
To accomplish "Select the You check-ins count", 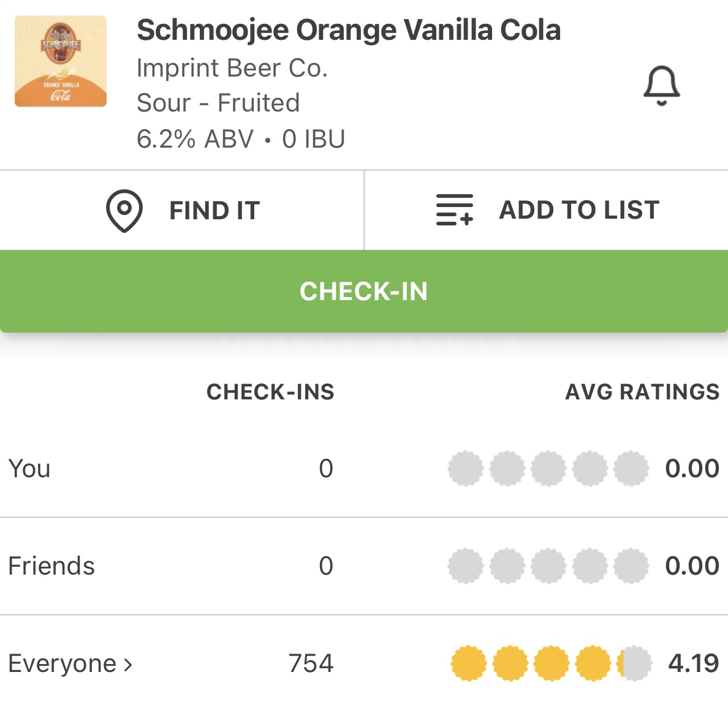I will tap(326, 469).
